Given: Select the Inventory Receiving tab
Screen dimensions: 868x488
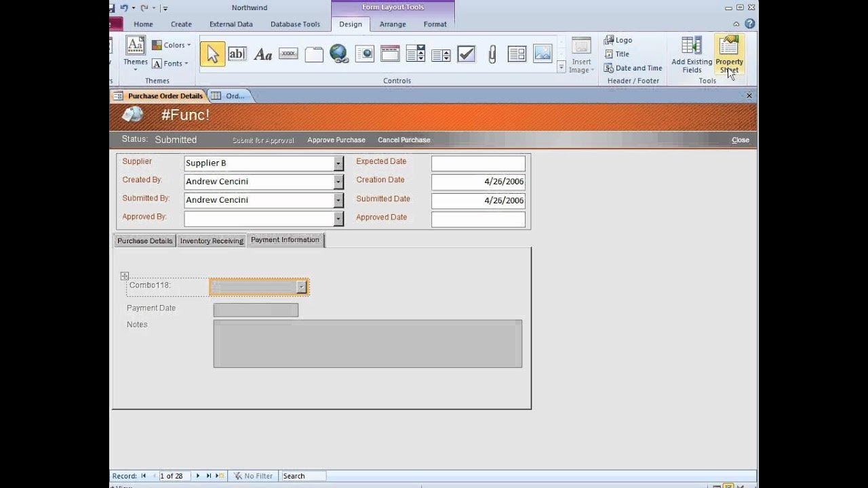Looking at the screenshot, I should [x=212, y=241].
